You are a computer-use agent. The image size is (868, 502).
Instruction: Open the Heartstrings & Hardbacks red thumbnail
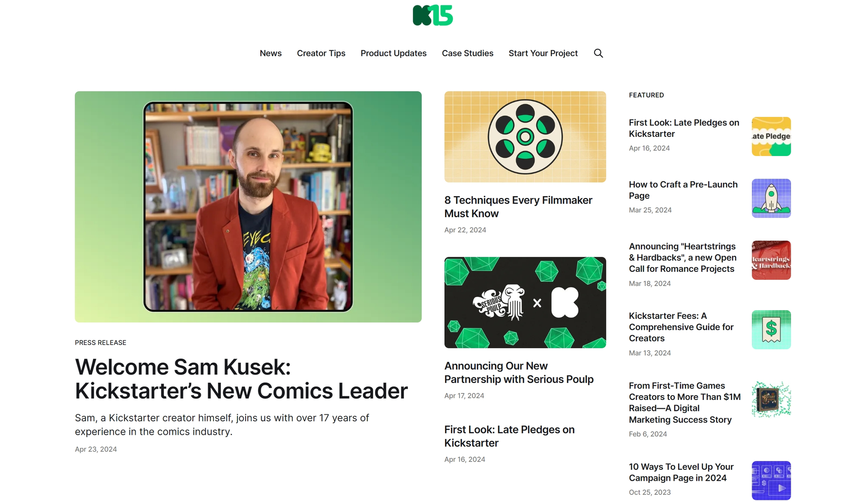[771, 260]
